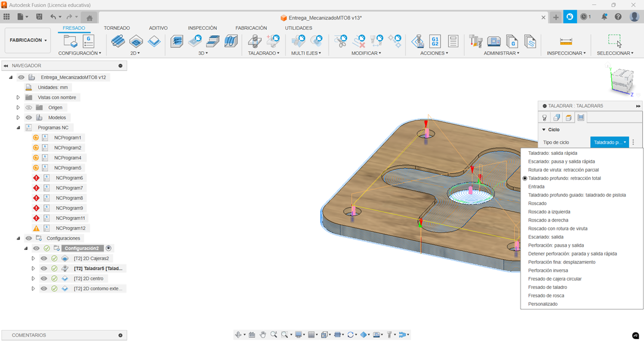
Task: Open the Tipo de ciclo dropdown
Action: pos(609,142)
